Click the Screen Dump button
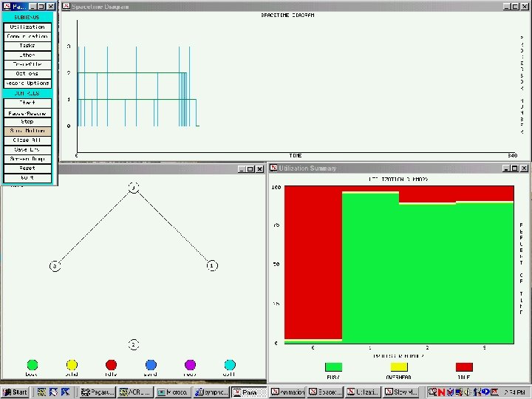This screenshot has height=399, width=532. [27, 159]
